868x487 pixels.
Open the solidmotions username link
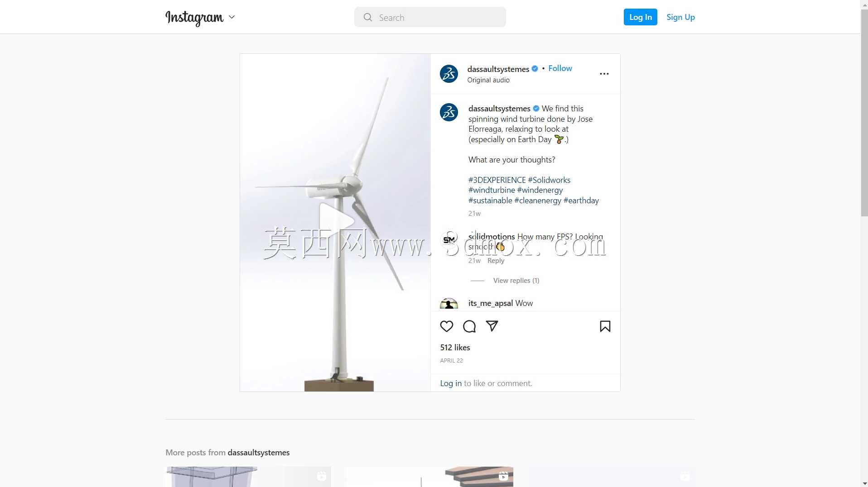click(x=492, y=237)
